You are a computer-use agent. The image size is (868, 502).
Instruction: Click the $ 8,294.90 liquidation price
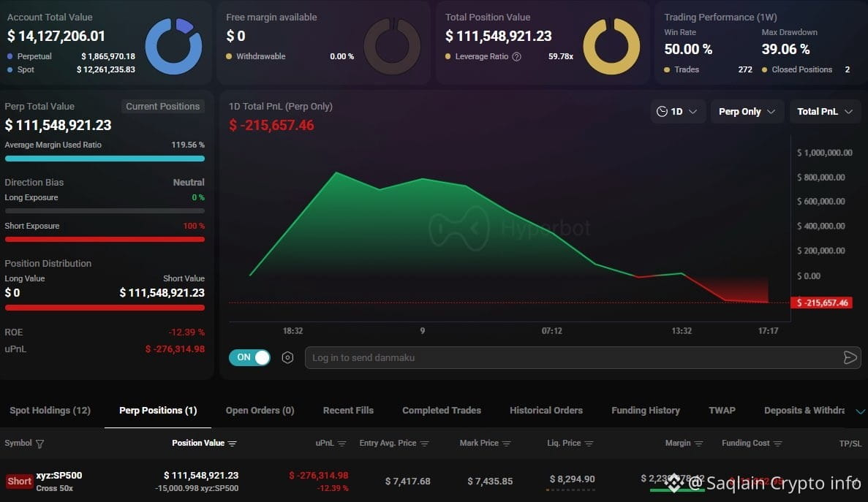point(573,479)
